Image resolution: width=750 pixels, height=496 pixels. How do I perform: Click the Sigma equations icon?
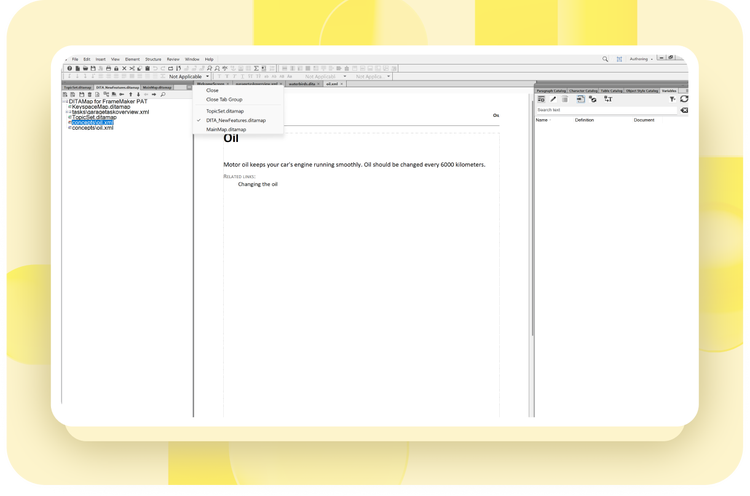pos(256,68)
